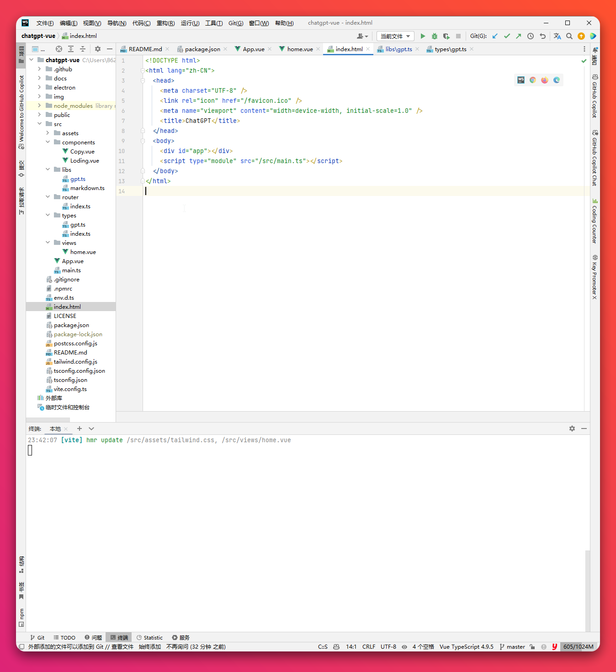Viewport: 616px width, 672px height.
Task: Start debugging with the bug icon
Action: (x=435, y=36)
